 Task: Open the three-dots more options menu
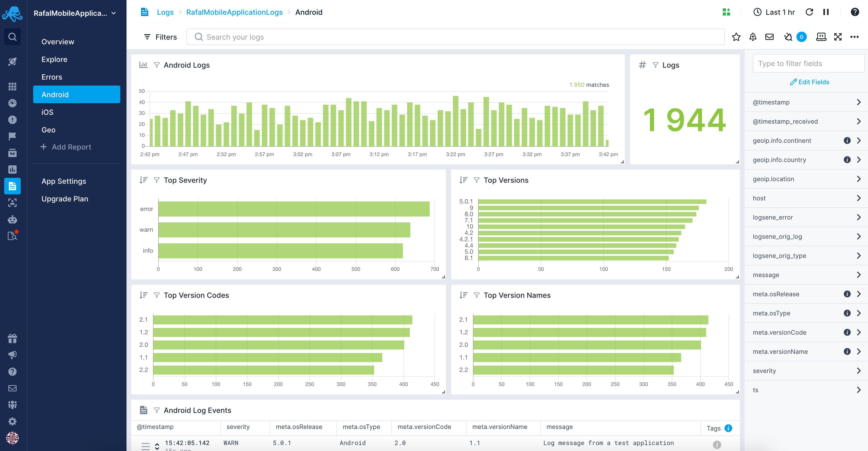coord(854,37)
